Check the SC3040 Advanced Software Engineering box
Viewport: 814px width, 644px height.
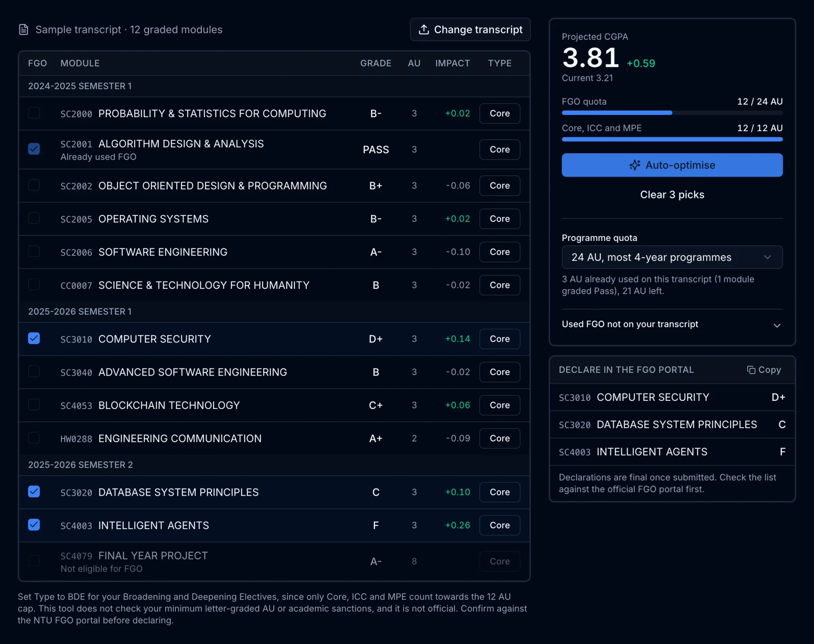tap(34, 371)
